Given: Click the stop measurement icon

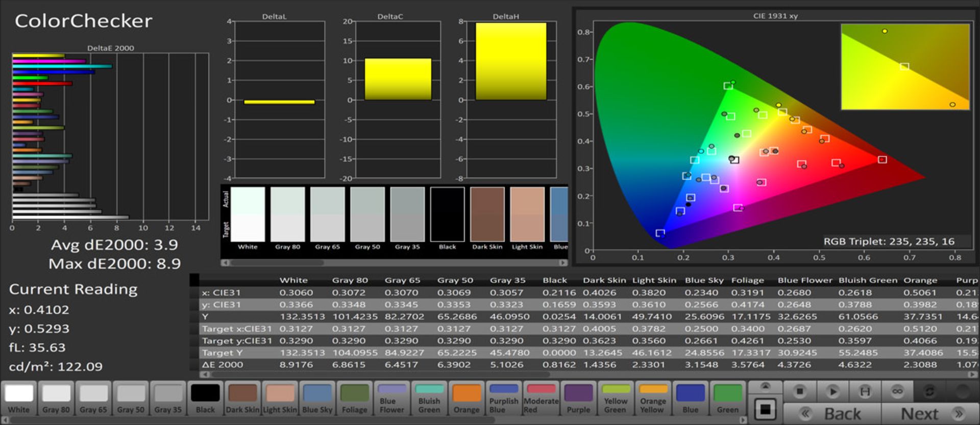Looking at the screenshot, I should point(800,392).
